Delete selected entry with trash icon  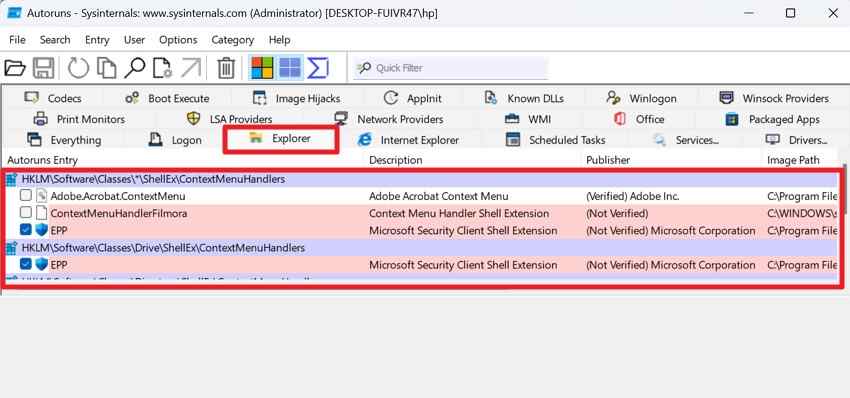[226, 68]
